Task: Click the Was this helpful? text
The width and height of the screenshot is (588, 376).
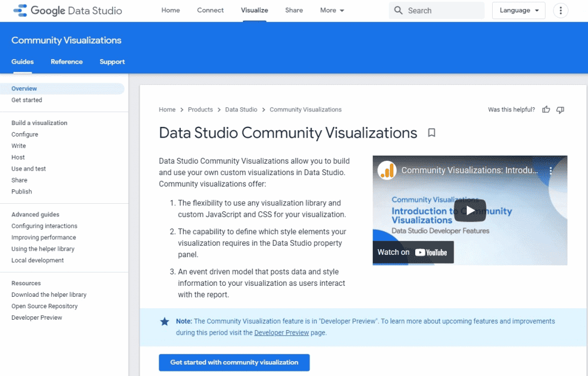Action: [512, 110]
